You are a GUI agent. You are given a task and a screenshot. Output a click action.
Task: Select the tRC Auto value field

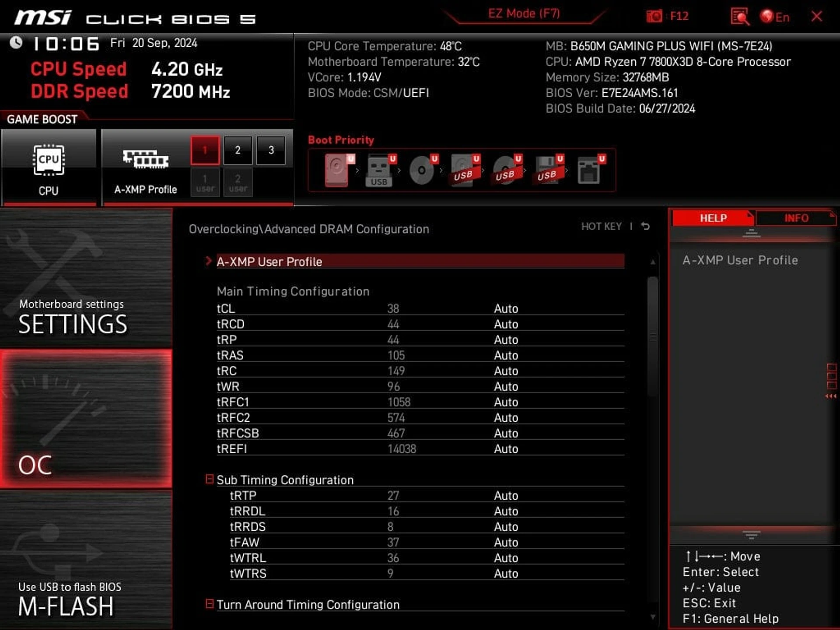tap(506, 371)
